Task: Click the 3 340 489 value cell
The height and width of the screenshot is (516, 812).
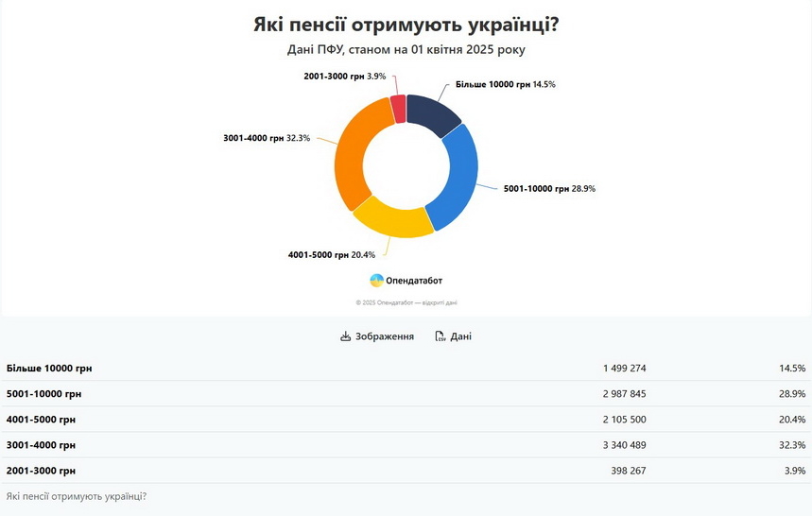Action: click(x=624, y=444)
